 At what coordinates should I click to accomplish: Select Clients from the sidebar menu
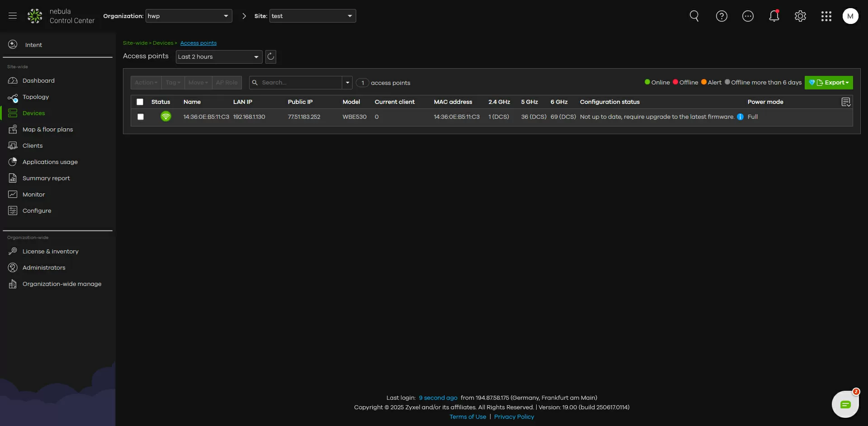pyautogui.click(x=33, y=146)
